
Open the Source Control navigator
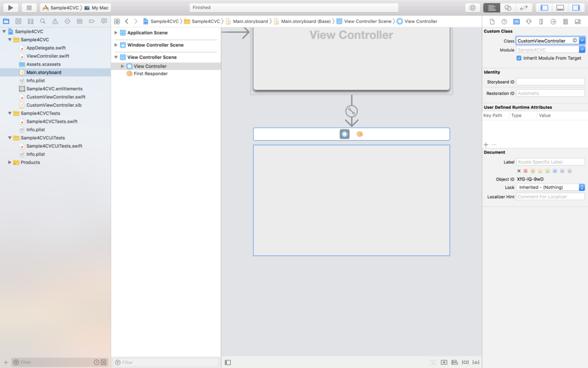(18, 21)
